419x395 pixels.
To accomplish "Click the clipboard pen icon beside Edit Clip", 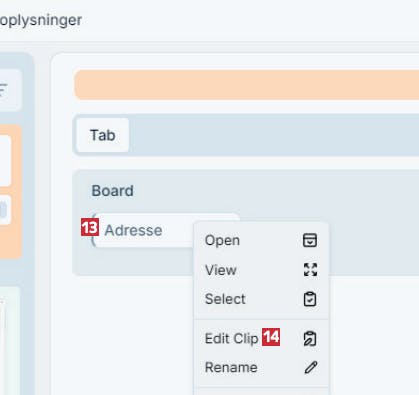I will click(x=310, y=339).
